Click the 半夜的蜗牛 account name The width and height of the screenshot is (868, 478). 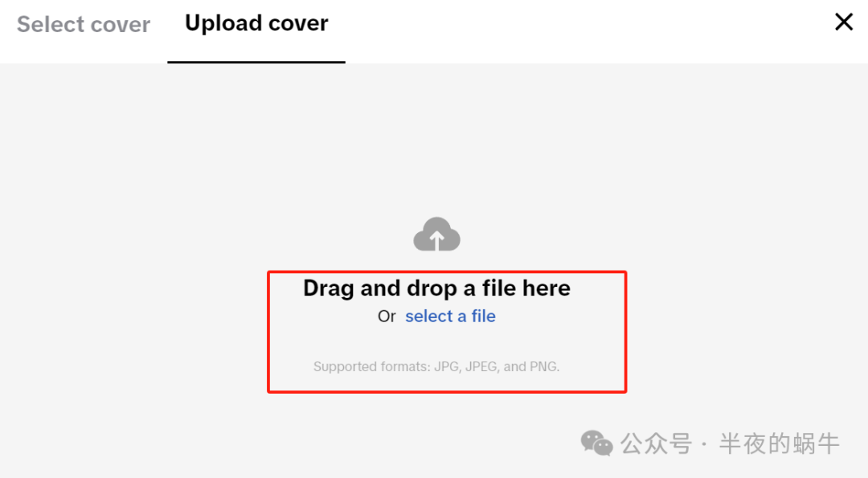point(779,443)
